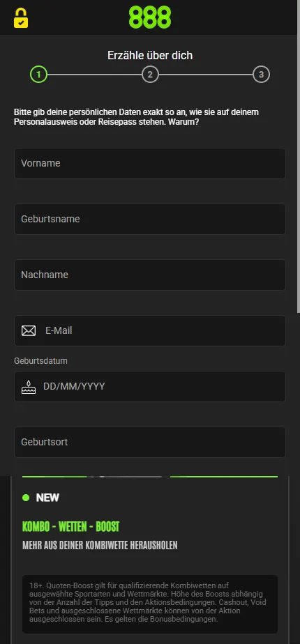Click the 18+ Quoten-Boost terms box
300x644 pixels.
point(150,604)
